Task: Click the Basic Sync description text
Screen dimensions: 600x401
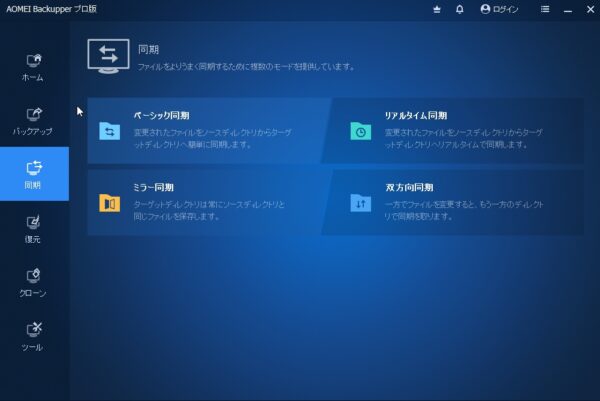Action: (212, 139)
